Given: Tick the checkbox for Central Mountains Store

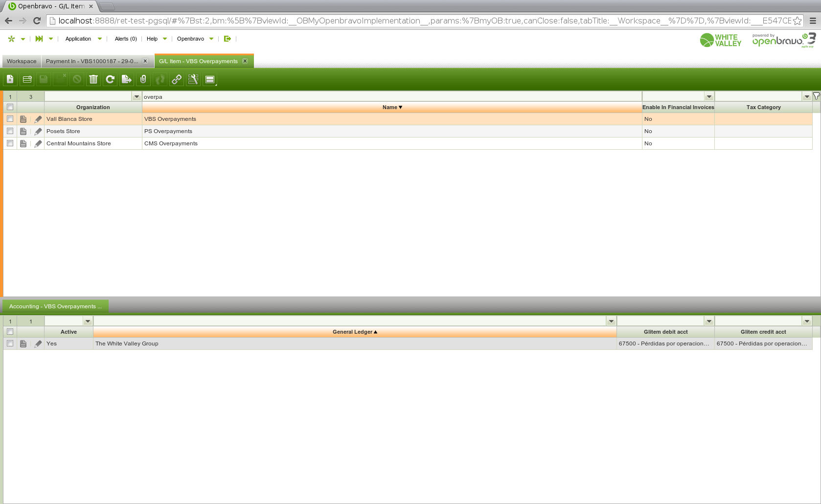Looking at the screenshot, I should 10,143.
